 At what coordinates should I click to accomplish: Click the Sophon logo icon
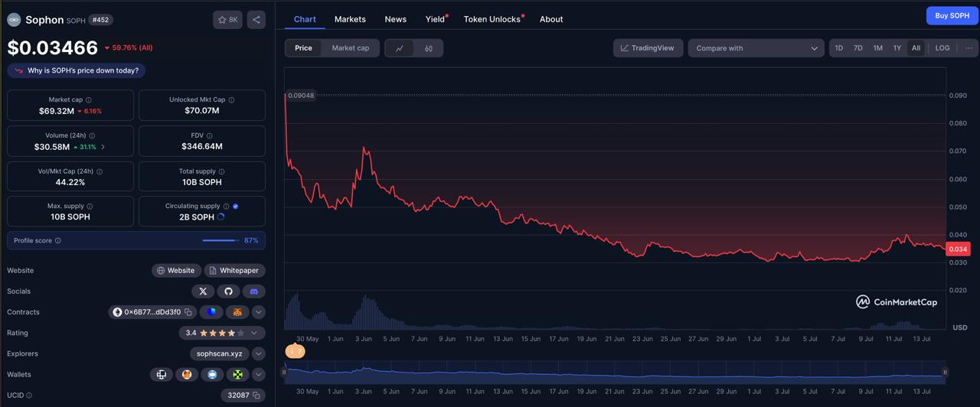pos(14,20)
